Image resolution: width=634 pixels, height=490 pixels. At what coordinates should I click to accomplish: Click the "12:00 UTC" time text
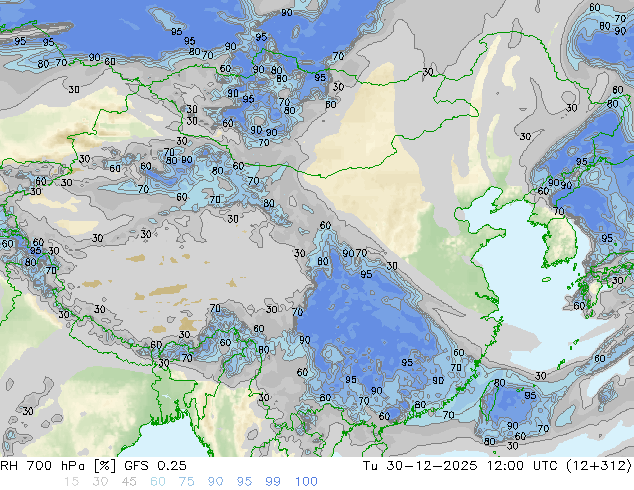pyautogui.click(x=522, y=466)
